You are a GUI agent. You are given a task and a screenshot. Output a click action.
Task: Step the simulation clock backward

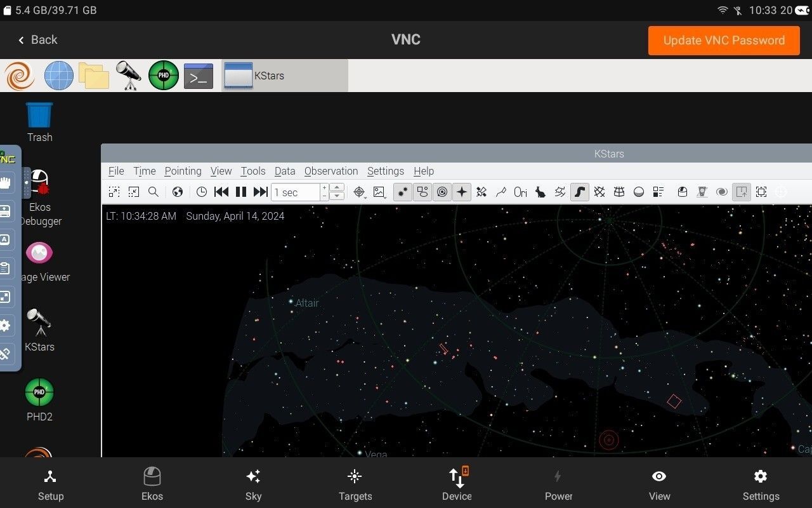tap(221, 192)
